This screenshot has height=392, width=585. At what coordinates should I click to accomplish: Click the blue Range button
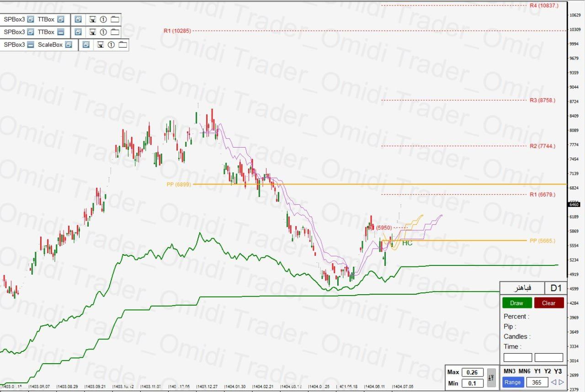(x=512, y=382)
